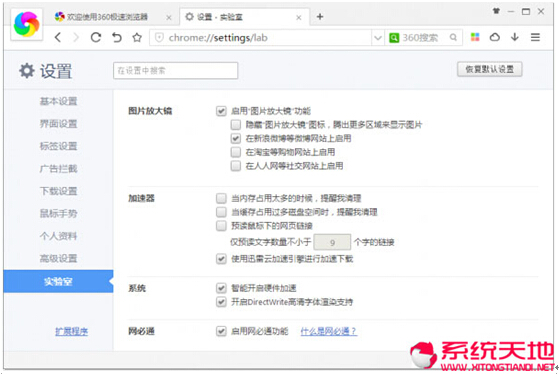Screen dimensions: 559x374
Task: Reload the page with refresh icon
Action: coord(96,37)
